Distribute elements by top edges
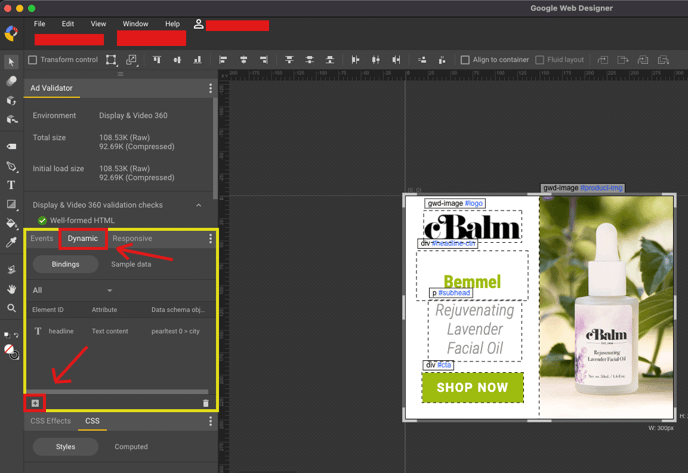 289,60
